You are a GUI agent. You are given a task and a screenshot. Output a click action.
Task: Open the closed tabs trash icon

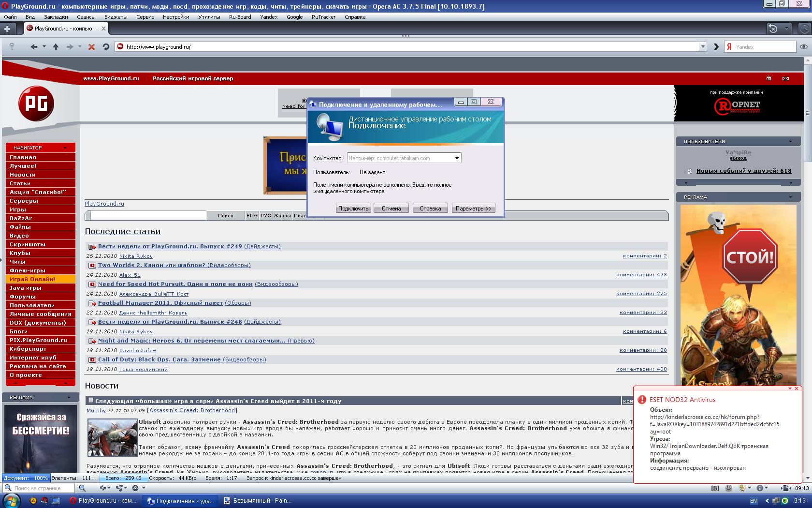coord(773,29)
